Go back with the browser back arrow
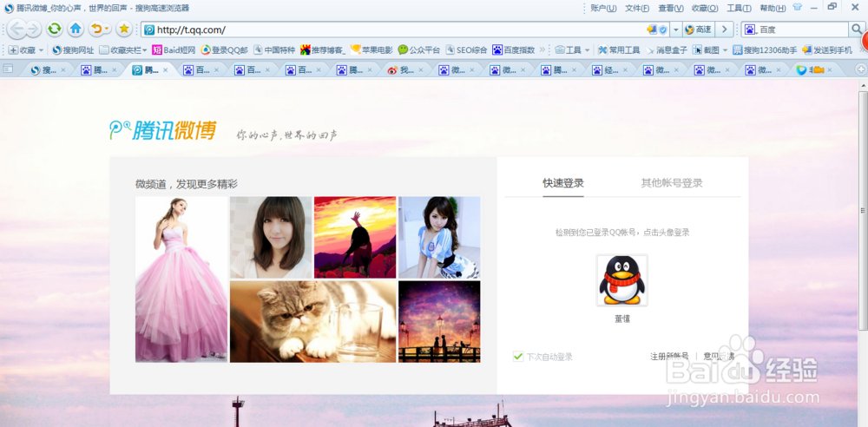The width and height of the screenshot is (868, 427). click(16, 29)
